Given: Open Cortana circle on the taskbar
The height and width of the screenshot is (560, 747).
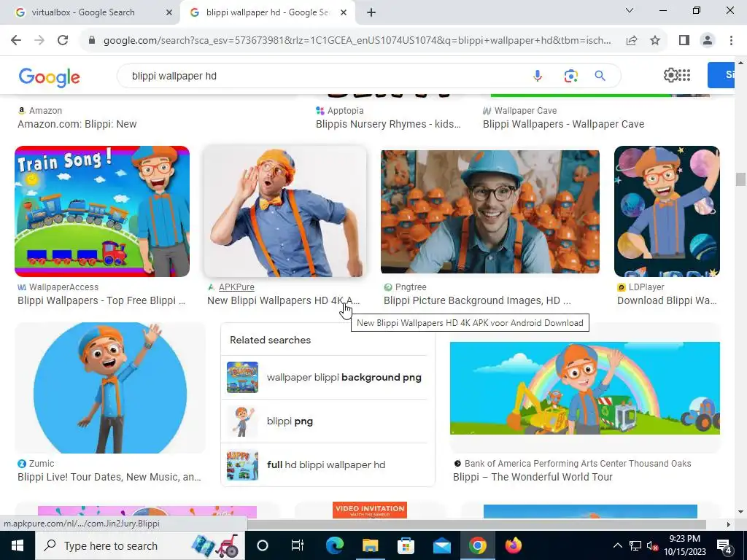Looking at the screenshot, I should point(263,545).
